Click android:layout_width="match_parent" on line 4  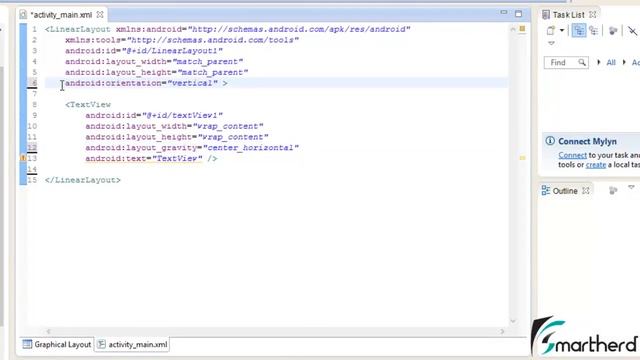click(x=154, y=62)
